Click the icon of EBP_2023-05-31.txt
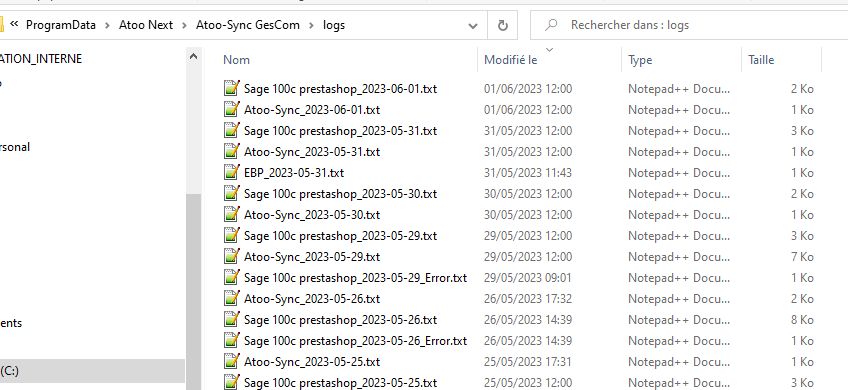Screen dimensions: 848x390 tap(231, 173)
